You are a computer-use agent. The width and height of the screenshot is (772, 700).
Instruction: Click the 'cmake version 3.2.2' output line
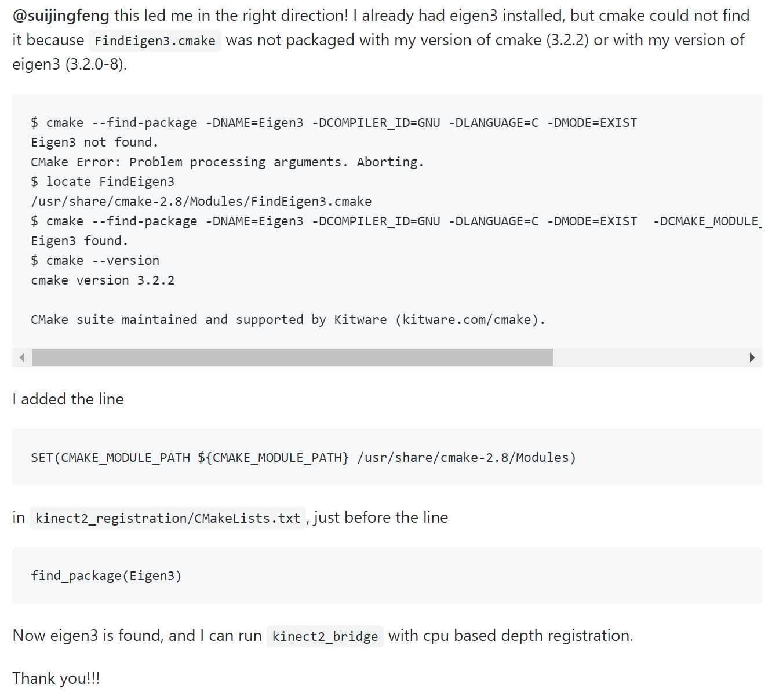(103, 280)
